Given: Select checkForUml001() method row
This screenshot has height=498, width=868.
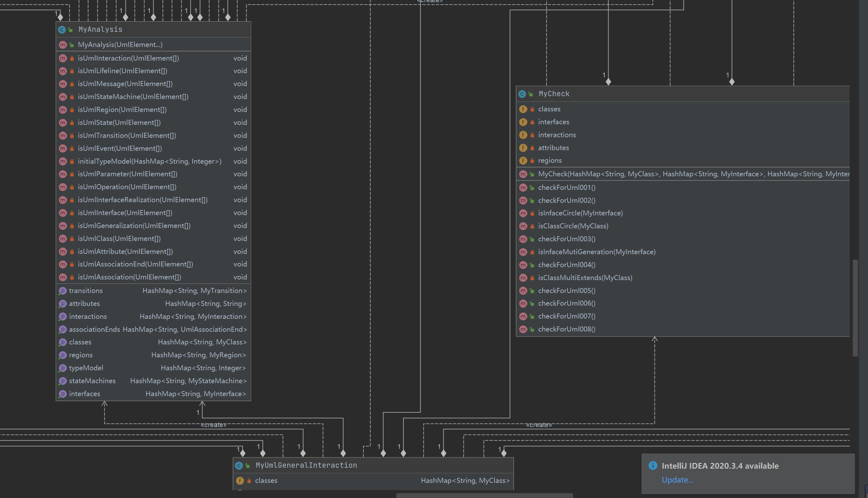Looking at the screenshot, I should [567, 187].
